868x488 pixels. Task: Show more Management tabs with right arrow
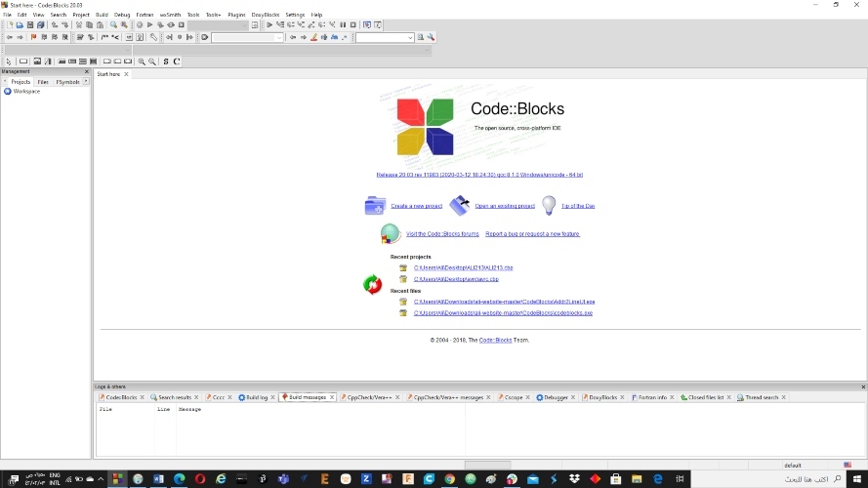(86, 81)
